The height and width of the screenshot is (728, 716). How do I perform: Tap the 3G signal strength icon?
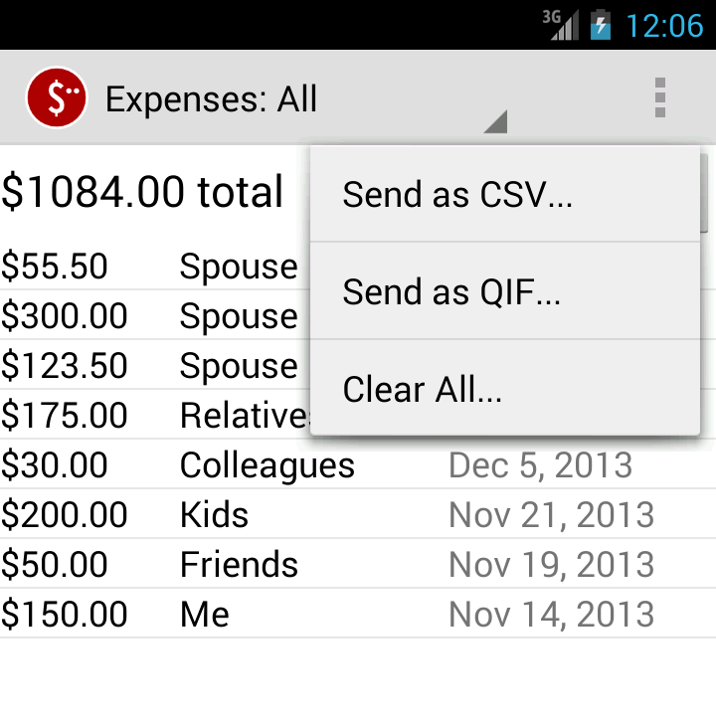pyautogui.click(x=563, y=24)
